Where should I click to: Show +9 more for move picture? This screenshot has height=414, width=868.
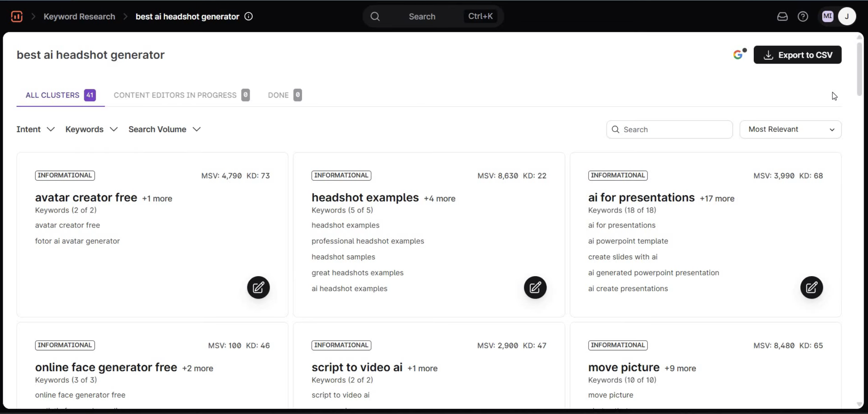pyautogui.click(x=680, y=368)
